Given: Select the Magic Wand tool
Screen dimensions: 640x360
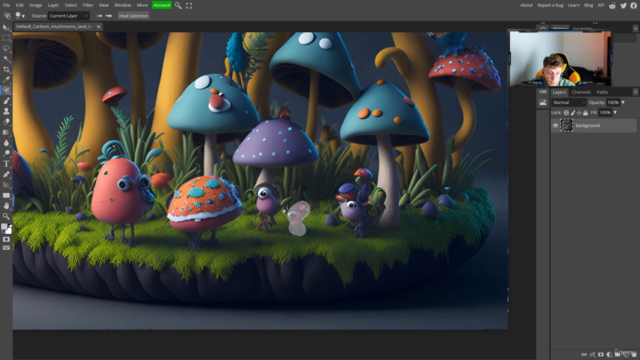Looking at the screenshot, I should click(x=6, y=59).
